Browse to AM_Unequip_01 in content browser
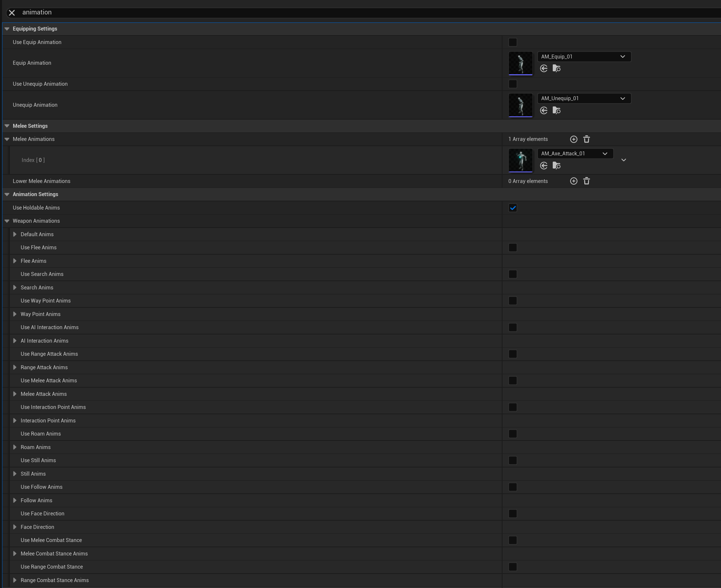The image size is (721, 588). (x=556, y=110)
